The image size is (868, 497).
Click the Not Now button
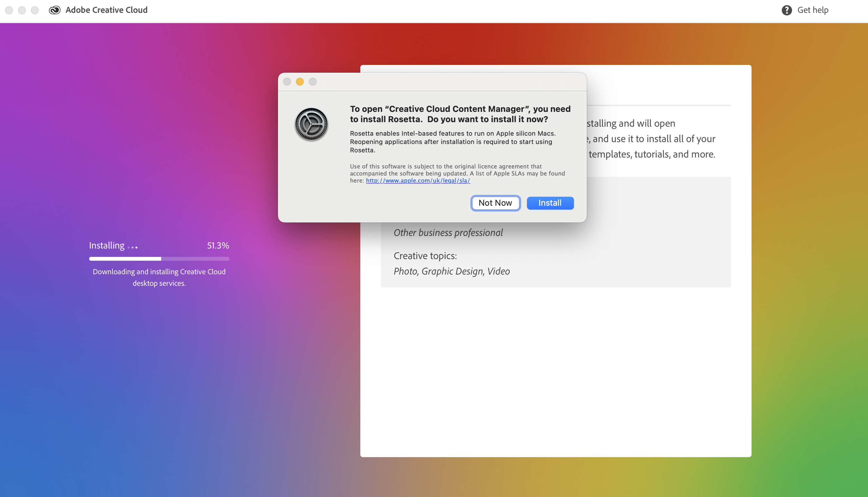(x=495, y=203)
